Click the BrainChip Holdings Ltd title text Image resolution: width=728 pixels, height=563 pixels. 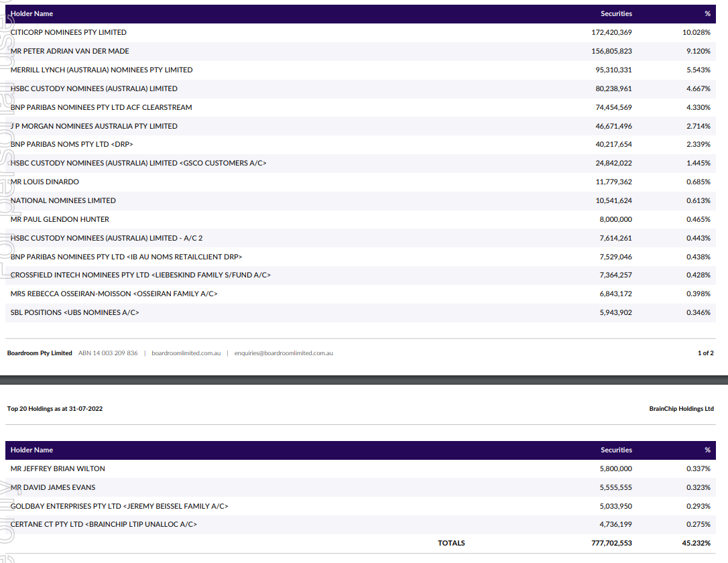681,409
